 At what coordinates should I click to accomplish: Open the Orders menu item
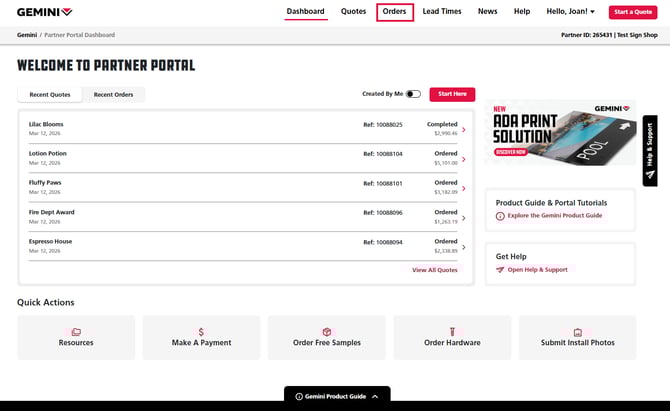click(394, 12)
